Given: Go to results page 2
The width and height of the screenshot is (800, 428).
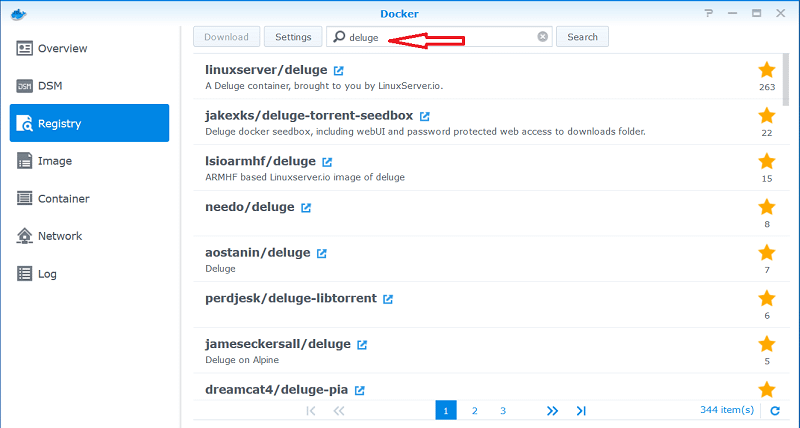Looking at the screenshot, I should click(474, 411).
